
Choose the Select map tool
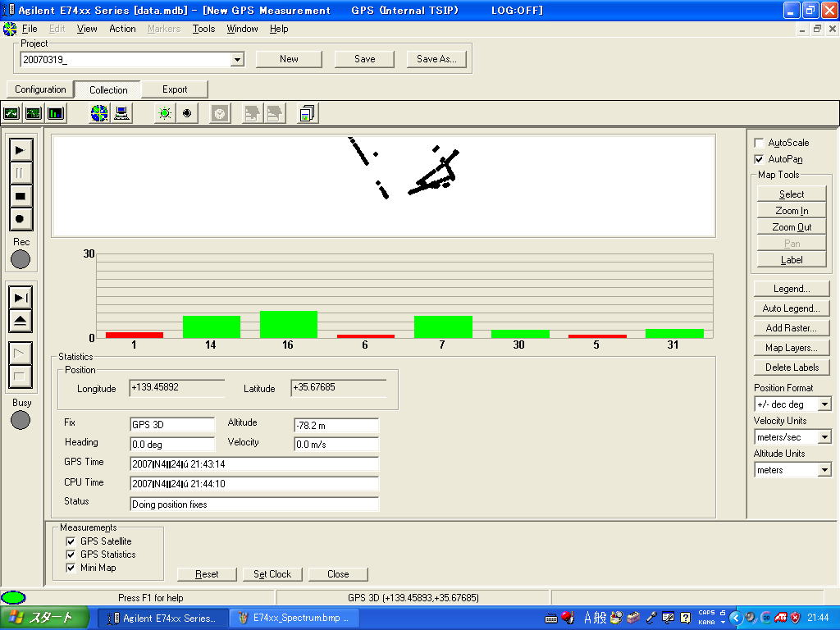[x=792, y=194]
